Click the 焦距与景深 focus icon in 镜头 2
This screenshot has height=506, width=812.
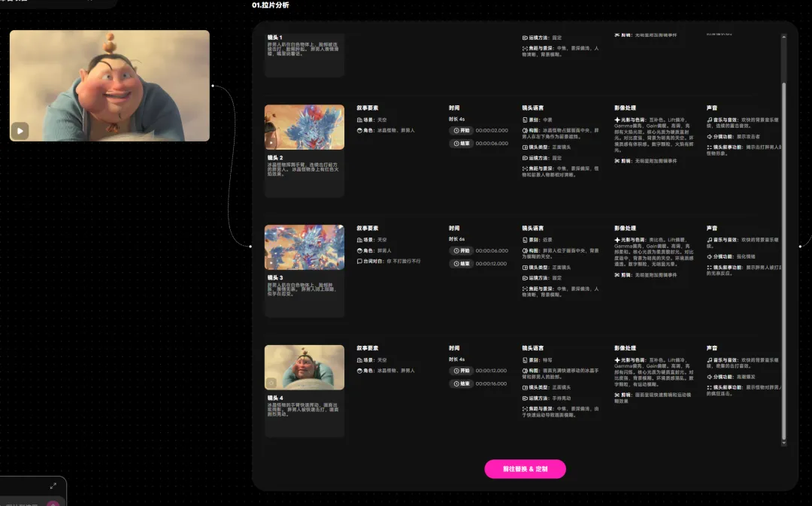pos(525,169)
